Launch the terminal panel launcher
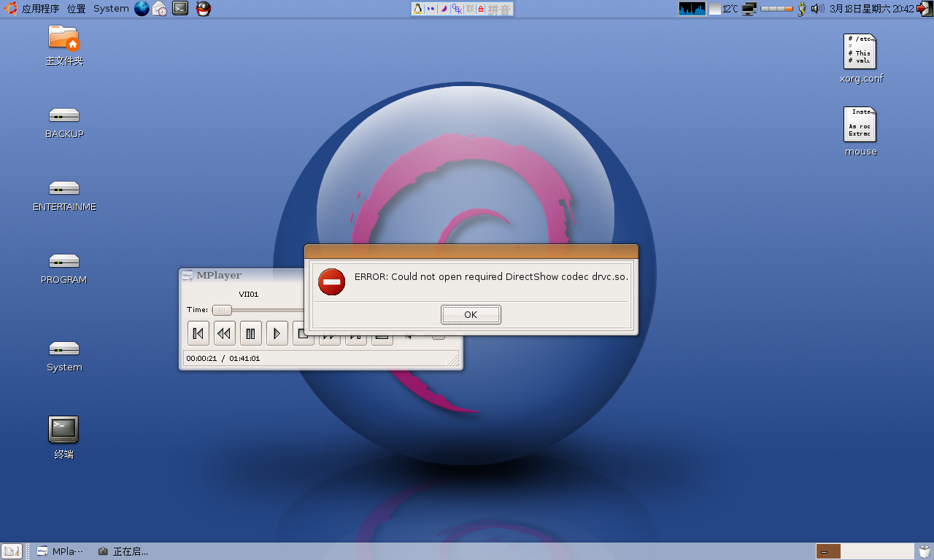934x560 pixels. (x=180, y=9)
